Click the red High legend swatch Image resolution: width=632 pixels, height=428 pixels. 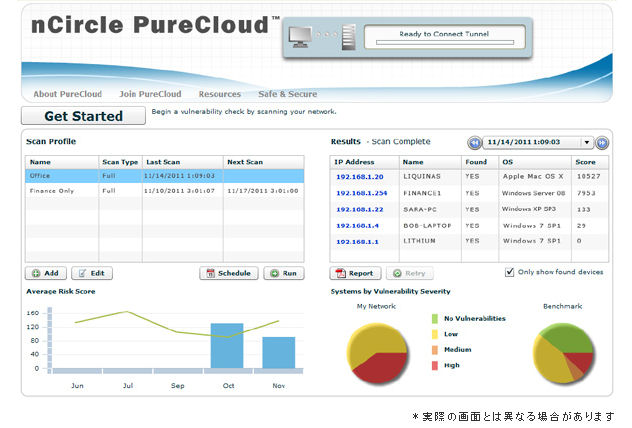[434, 366]
